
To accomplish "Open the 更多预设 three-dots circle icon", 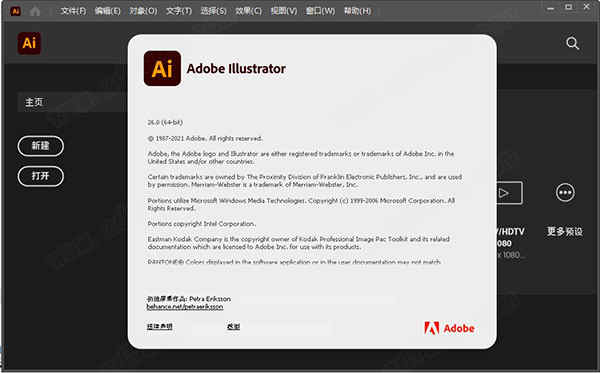I will [x=565, y=192].
